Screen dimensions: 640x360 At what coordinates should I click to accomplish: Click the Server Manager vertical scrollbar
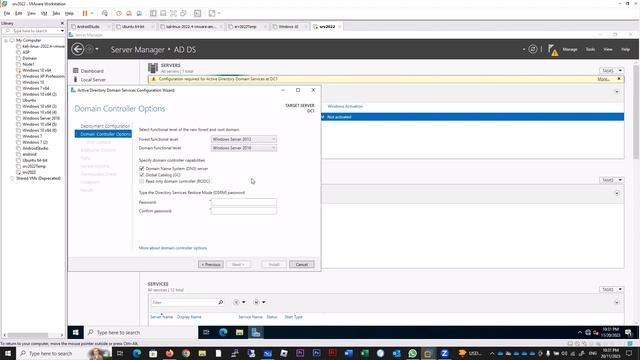[636, 113]
